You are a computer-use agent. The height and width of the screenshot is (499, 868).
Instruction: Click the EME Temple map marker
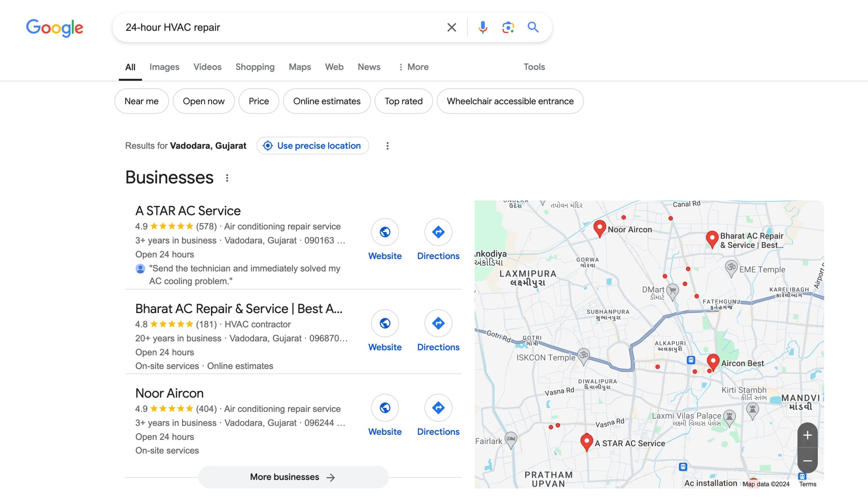click(731, 268)
